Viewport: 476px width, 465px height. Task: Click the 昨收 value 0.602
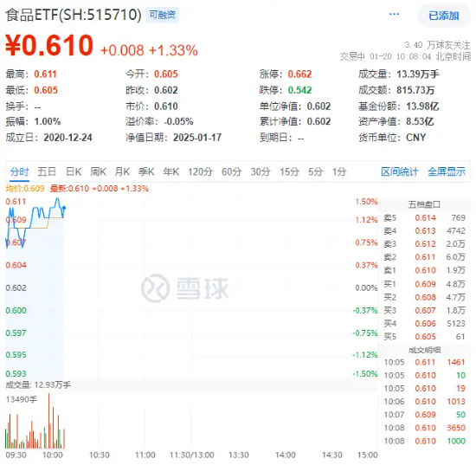(166, 90)
